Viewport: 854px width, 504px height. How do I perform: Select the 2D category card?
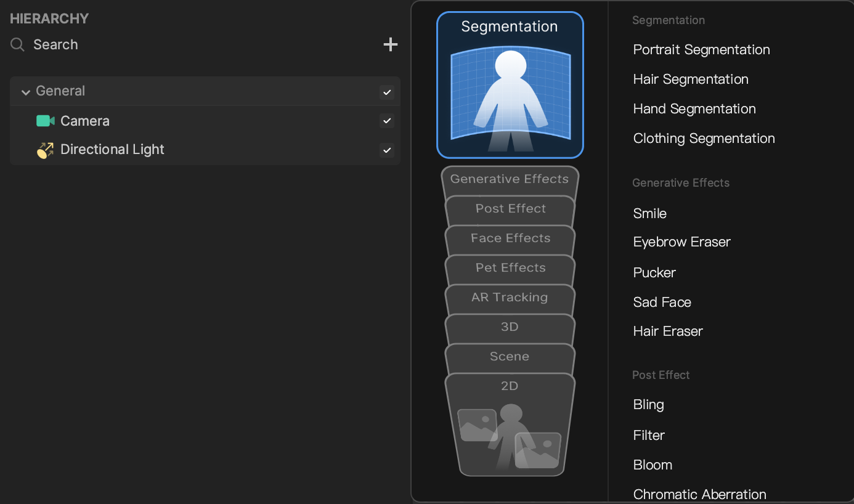pos(510,425)
